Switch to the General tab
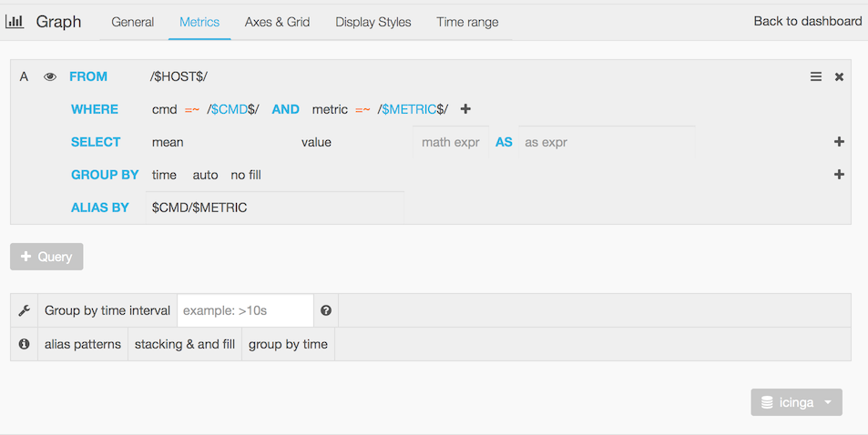The width and height of the screenshot is (868, 435). [x=133, y=22]
